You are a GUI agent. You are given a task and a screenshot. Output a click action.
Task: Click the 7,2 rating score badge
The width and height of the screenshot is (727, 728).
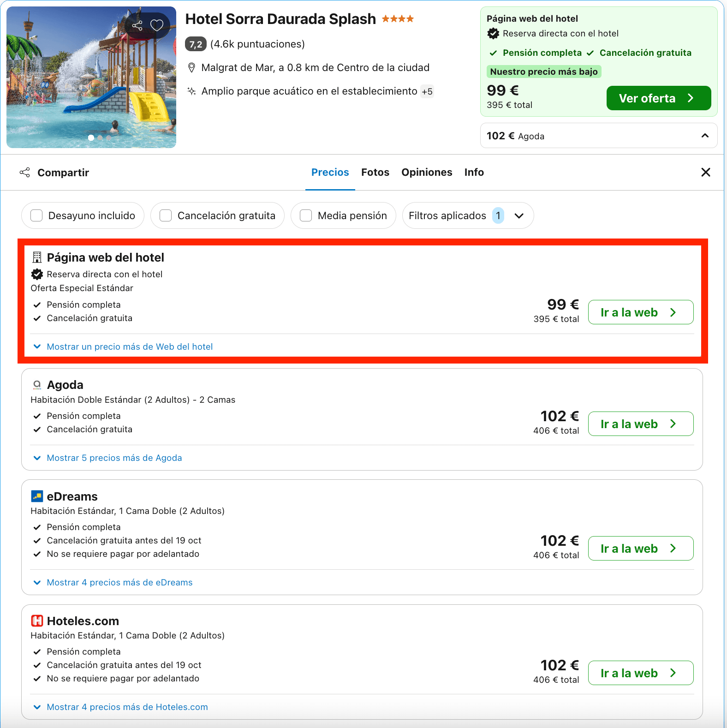[196, 44]
